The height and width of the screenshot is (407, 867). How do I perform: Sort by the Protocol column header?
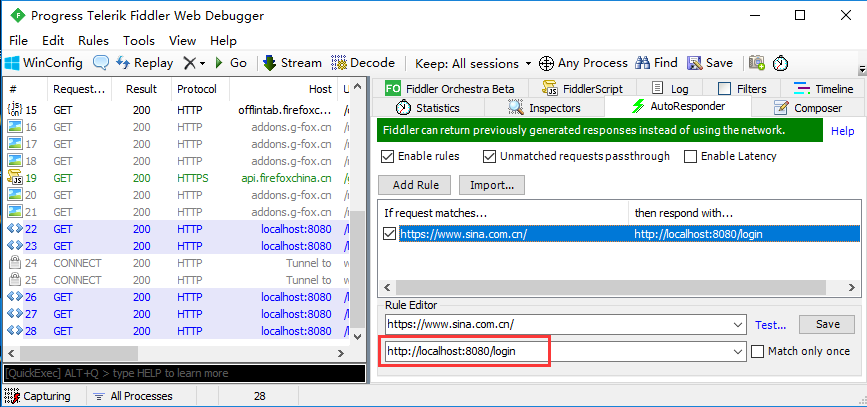tap(200, 89)
